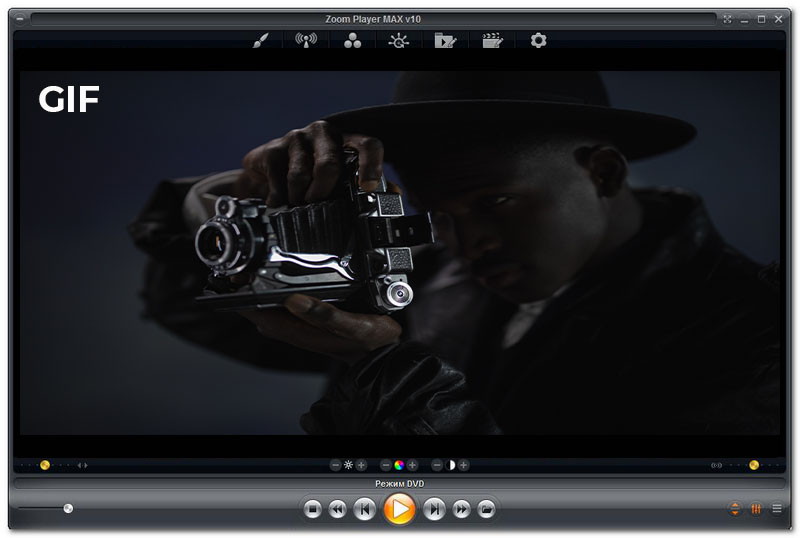The image size is (800, 538).
Task: Open the playlist lines button
Action: [x=777, y=508]
